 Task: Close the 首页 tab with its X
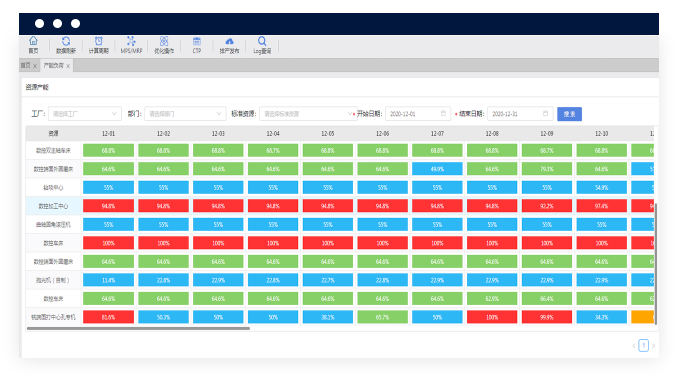click(35, 66)
